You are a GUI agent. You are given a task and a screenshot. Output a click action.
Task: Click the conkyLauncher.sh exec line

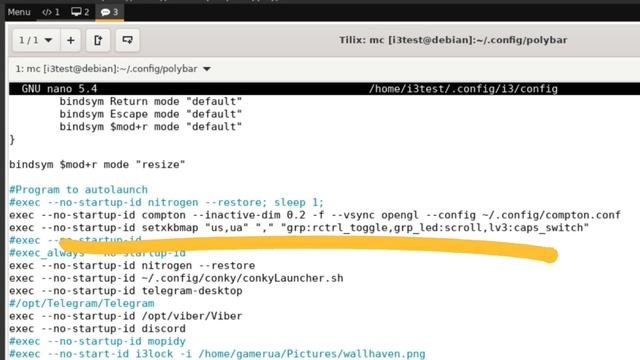[x=176, y=278]
